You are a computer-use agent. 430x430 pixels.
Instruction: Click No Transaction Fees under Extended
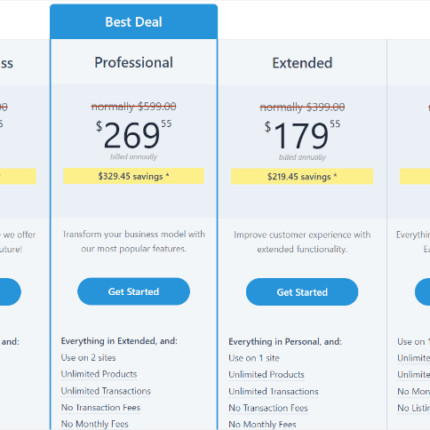pos(268,408)
